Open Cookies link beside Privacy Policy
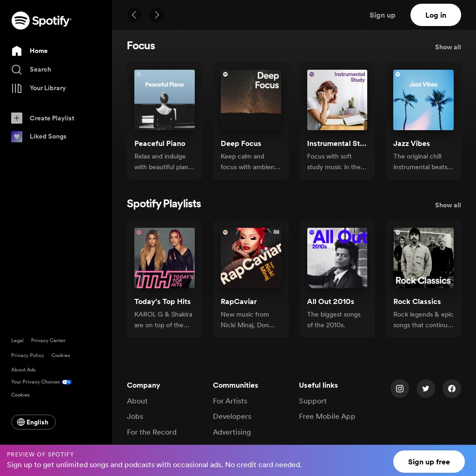This screenshot has height=476, width=476. 61,355
